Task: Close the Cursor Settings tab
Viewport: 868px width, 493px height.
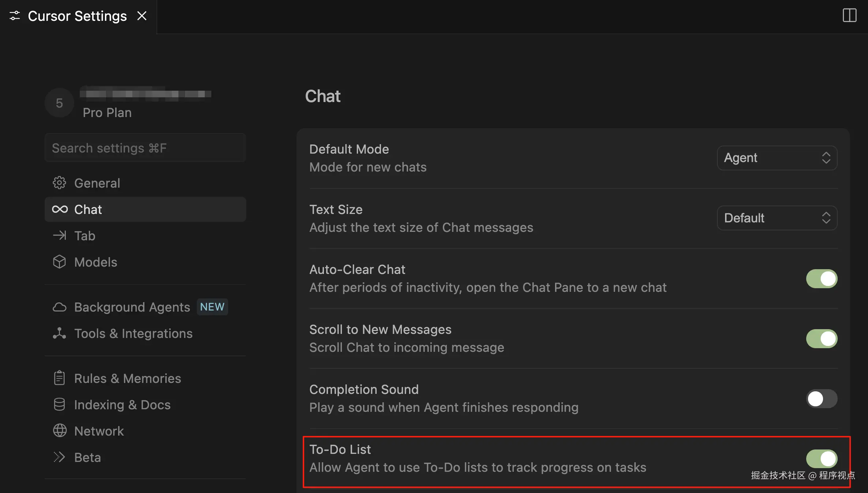Action: pos(142,16)
